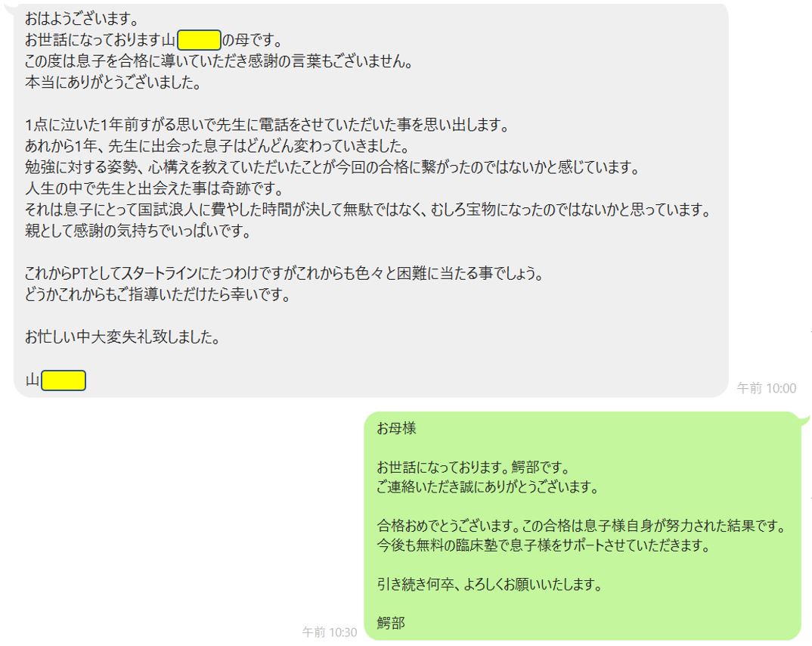Click the 鰐部 signature at the bottom of the reply
The height and width of the screenshot is (646, 812).
[391, 623]
